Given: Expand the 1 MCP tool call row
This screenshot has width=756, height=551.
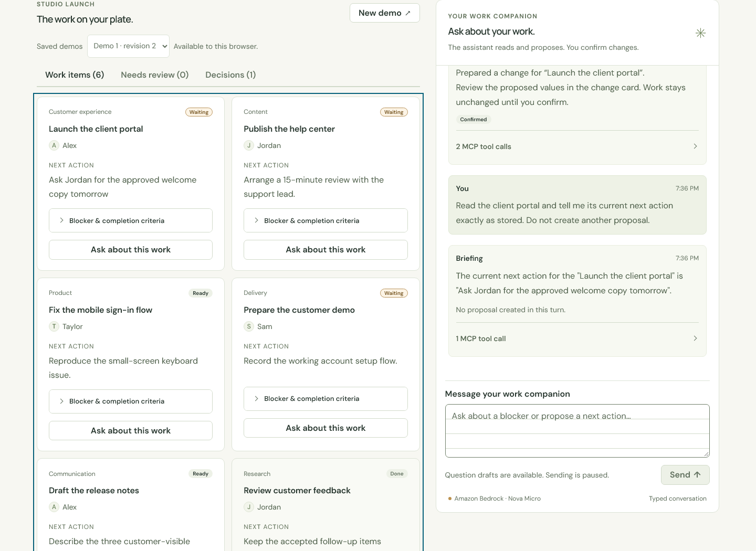Looking at the screenshot, I should (x=577, y=338).
